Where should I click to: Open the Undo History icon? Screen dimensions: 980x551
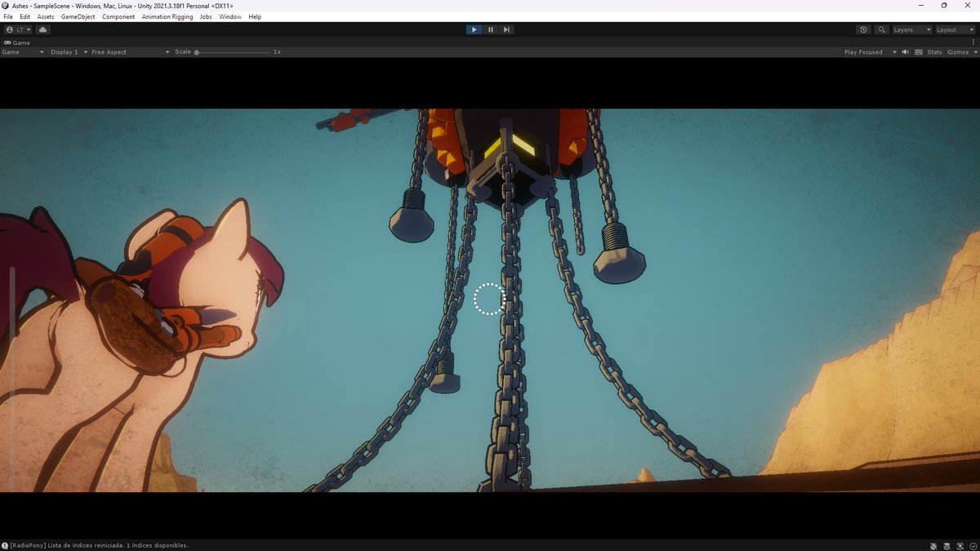point(863,29)
